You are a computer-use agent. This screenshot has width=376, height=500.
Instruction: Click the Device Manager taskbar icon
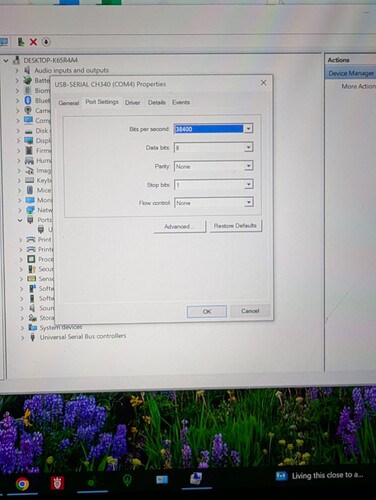click(x=196, y=479)
